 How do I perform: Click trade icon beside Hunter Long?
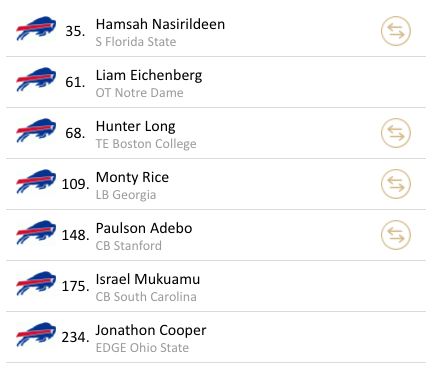[396, 133]
